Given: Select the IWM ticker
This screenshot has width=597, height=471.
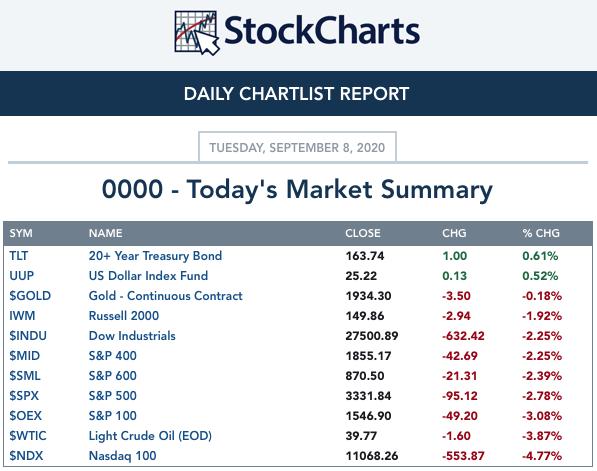Looking at the screenshot, I should coord(22,316).
